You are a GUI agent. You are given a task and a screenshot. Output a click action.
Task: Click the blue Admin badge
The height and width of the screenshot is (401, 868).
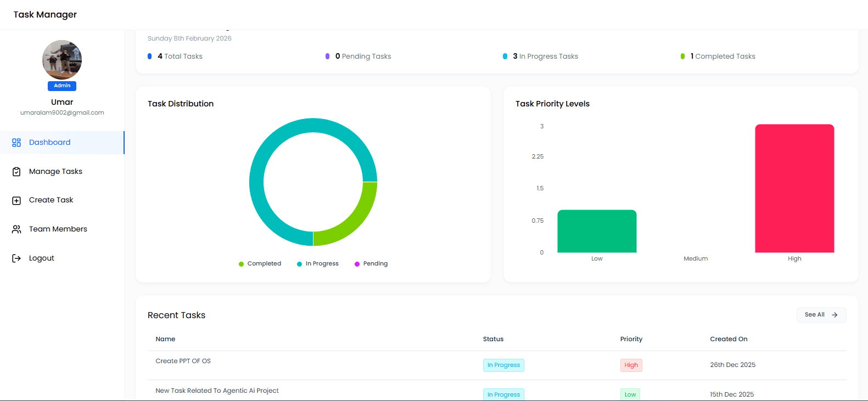(x=62, y=86)
